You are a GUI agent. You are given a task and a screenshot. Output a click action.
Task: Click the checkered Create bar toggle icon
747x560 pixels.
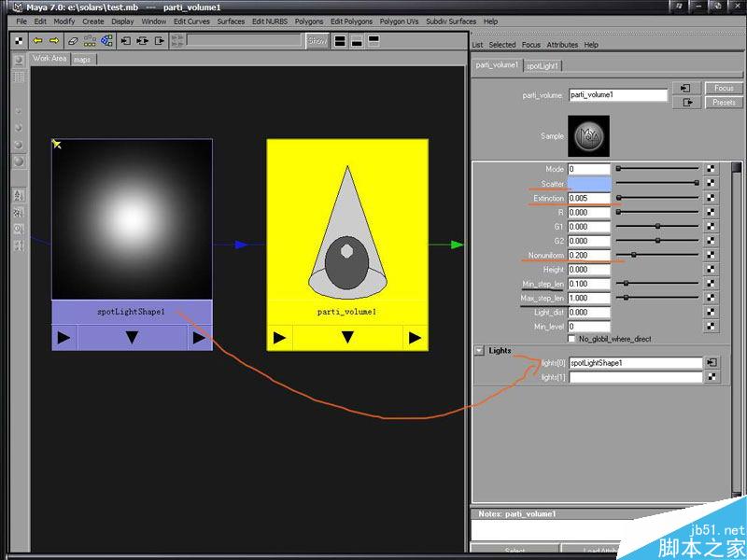(19, 41)
